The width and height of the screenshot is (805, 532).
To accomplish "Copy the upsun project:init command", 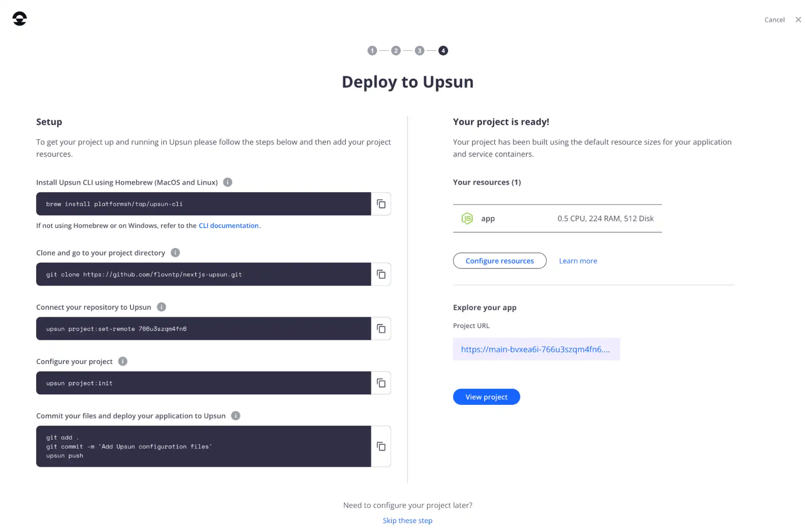I will 381,383.
